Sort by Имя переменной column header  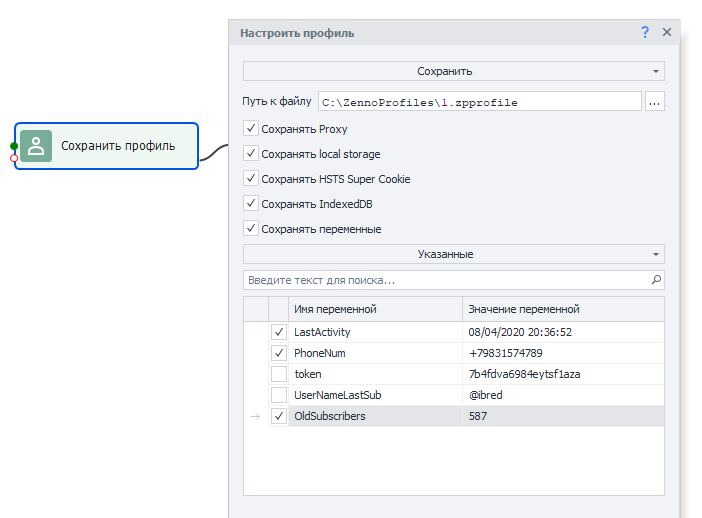point(375,309)
